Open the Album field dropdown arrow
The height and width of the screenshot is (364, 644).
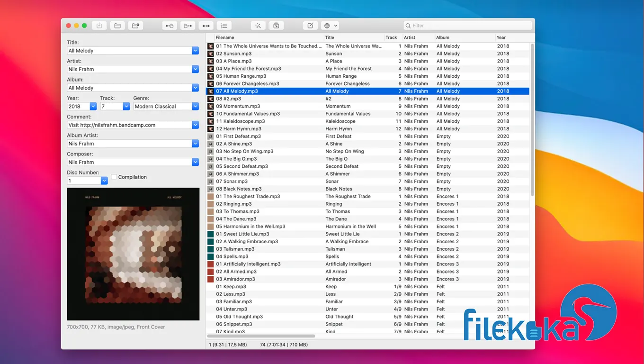[196, 88]
